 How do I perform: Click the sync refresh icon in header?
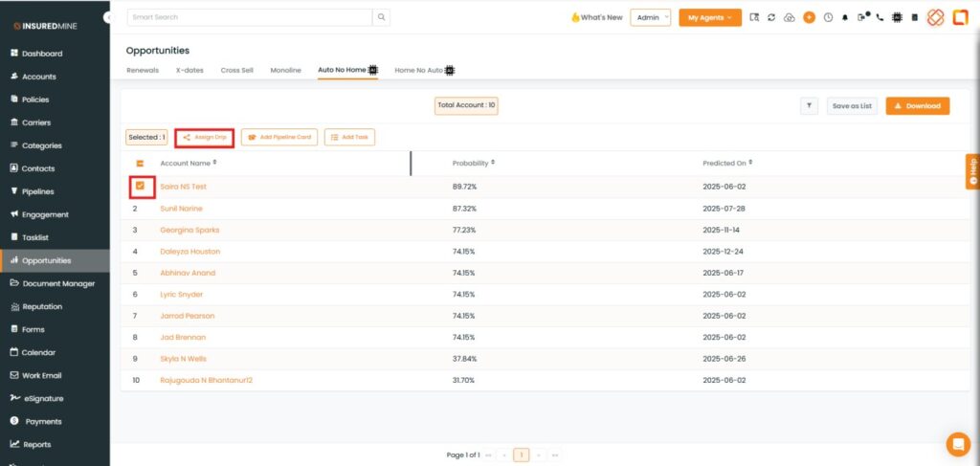(771, 17)
